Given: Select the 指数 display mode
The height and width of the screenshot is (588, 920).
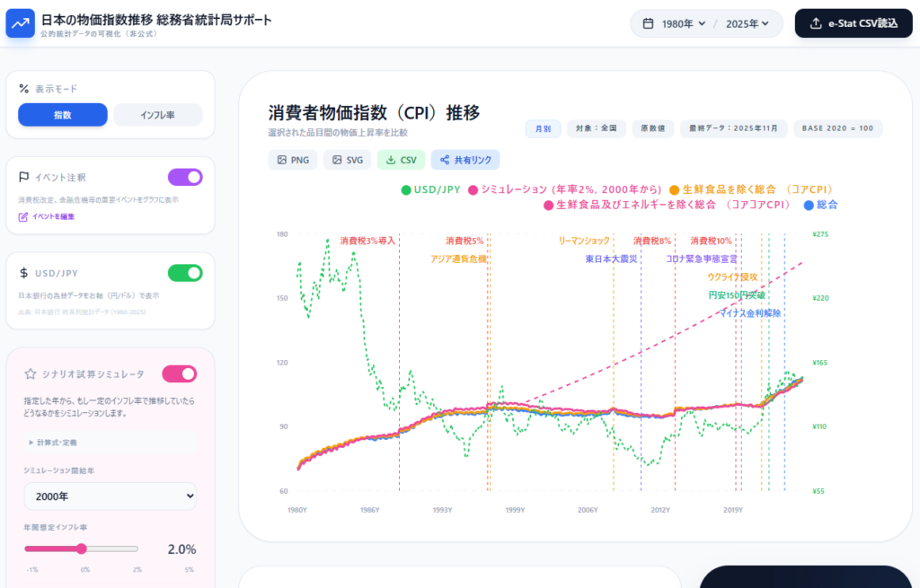Looking at the screenshot, I should point(63,115).
